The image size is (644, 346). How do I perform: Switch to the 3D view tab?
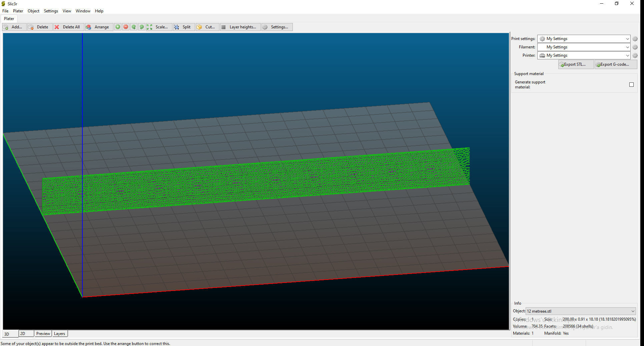click(10, 334)
